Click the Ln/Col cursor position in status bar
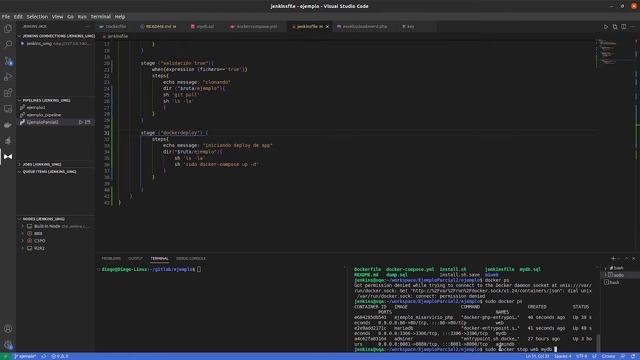 [x=537, y=356]
